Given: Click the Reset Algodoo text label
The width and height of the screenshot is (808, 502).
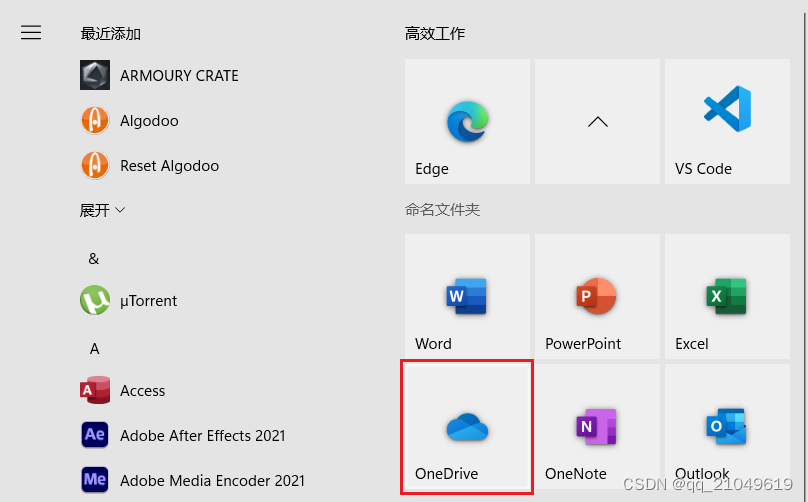Looking at the screenshot, I should coord(170,166).
